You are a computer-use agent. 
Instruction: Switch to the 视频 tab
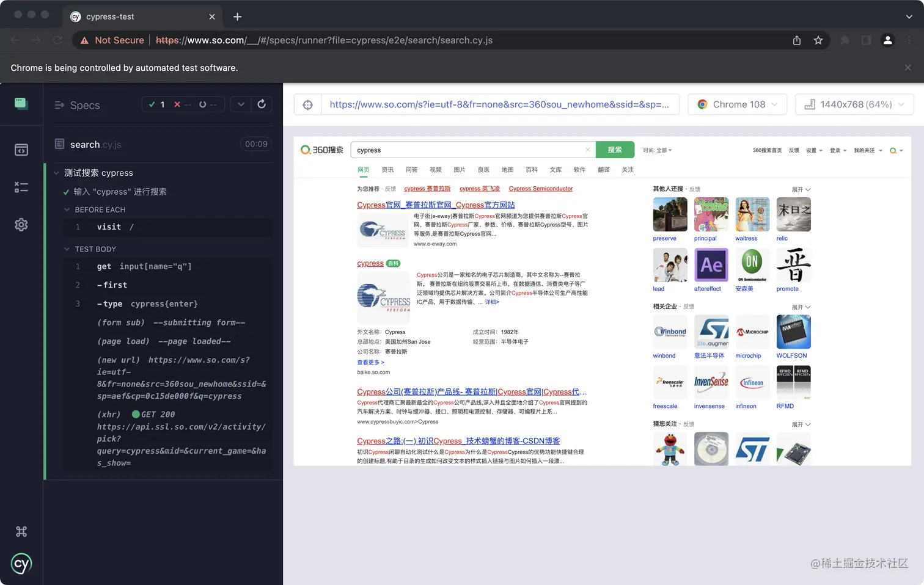(436, 170)
